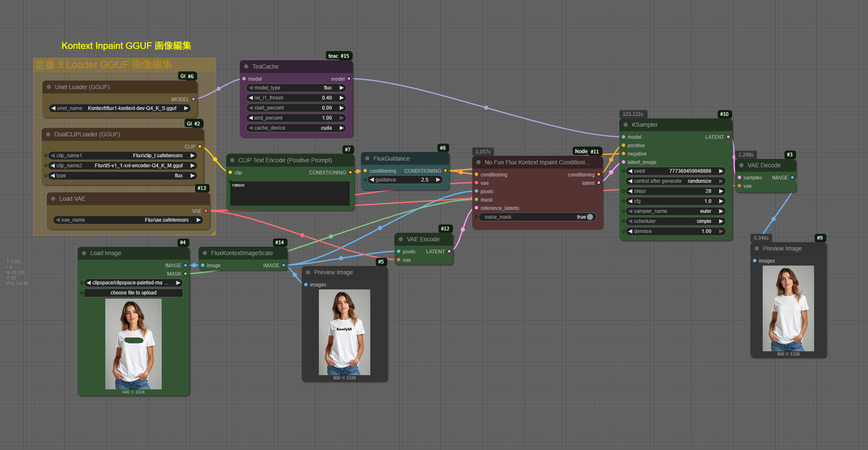Viewport: 868px width, 450px height.
Task: Click the FluxGuidance node collapse dot
Action: pos(367,159)
